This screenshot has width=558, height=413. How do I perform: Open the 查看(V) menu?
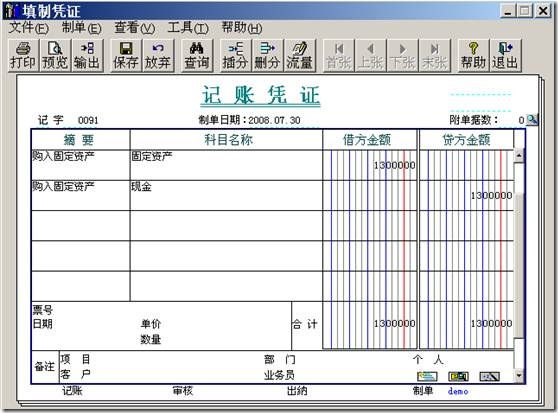pyautogui.click(x=135, y=28)
